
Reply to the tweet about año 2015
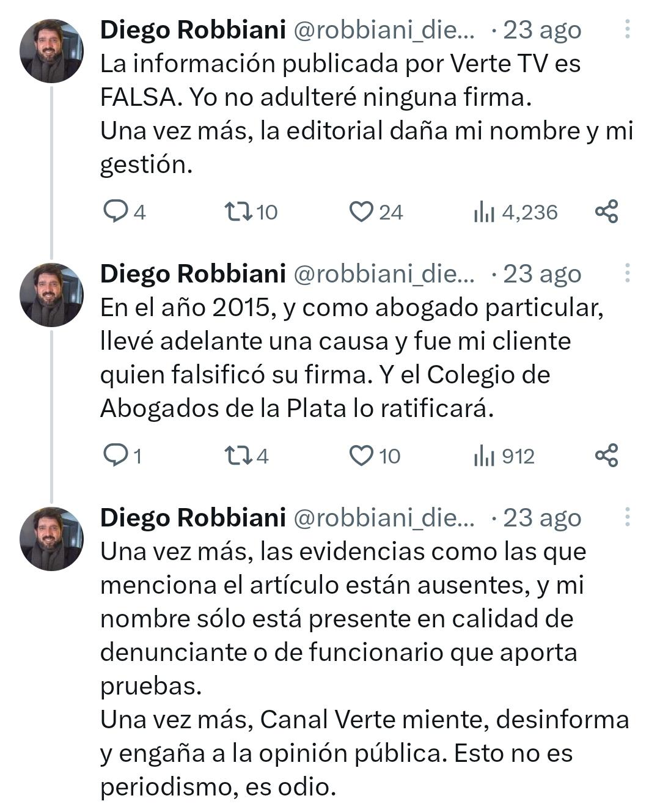coord(115,456)
